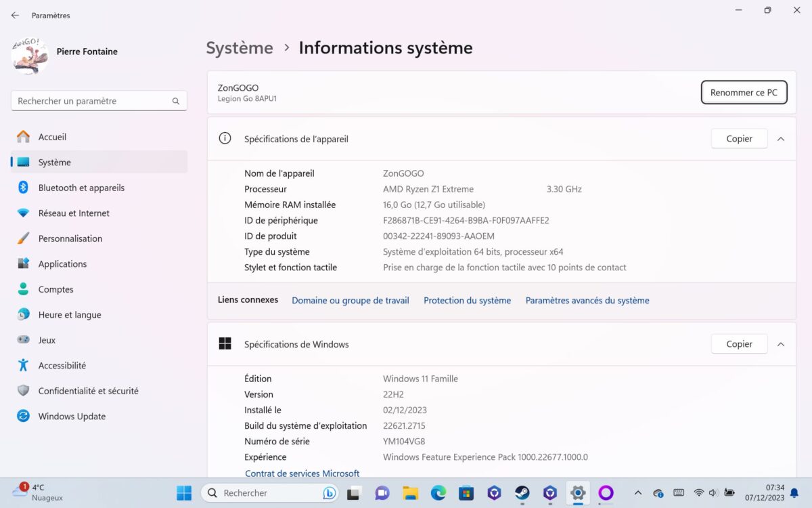Screen dimensions: 812x508
Task: Open the Windows Start menu
Action: point(184,493)
